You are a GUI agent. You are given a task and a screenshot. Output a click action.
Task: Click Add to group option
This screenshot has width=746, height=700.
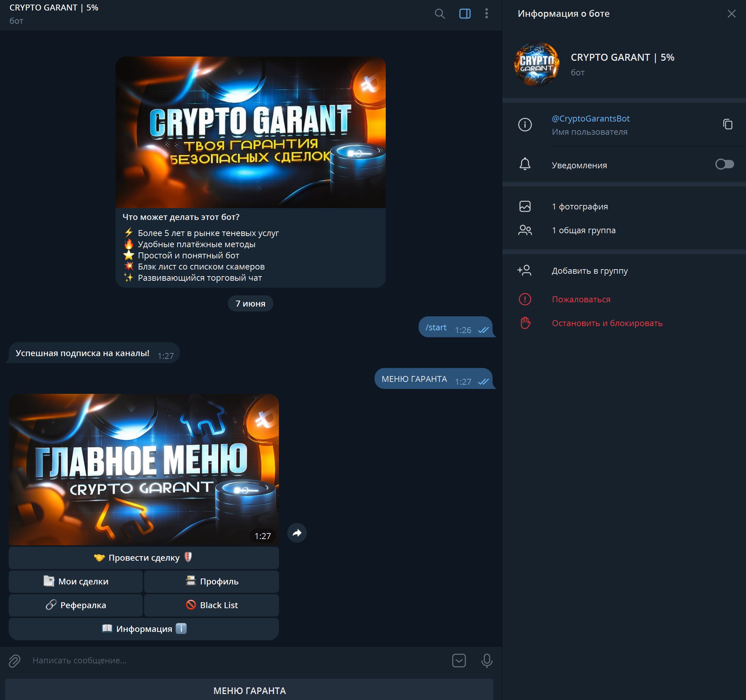589,271
